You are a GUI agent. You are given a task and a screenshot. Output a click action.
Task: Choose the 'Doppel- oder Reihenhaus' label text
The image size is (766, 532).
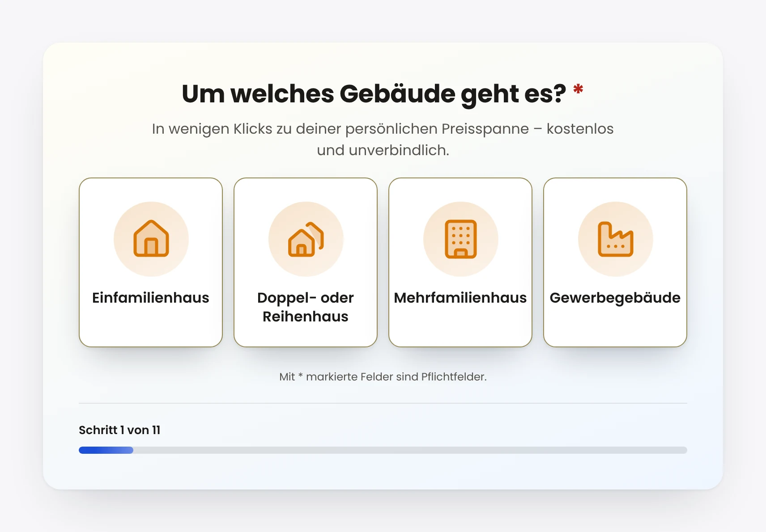point(306,307)
